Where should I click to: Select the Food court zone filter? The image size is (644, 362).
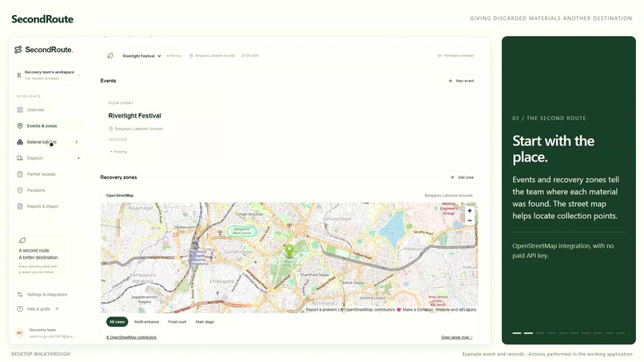coord(177,322)
